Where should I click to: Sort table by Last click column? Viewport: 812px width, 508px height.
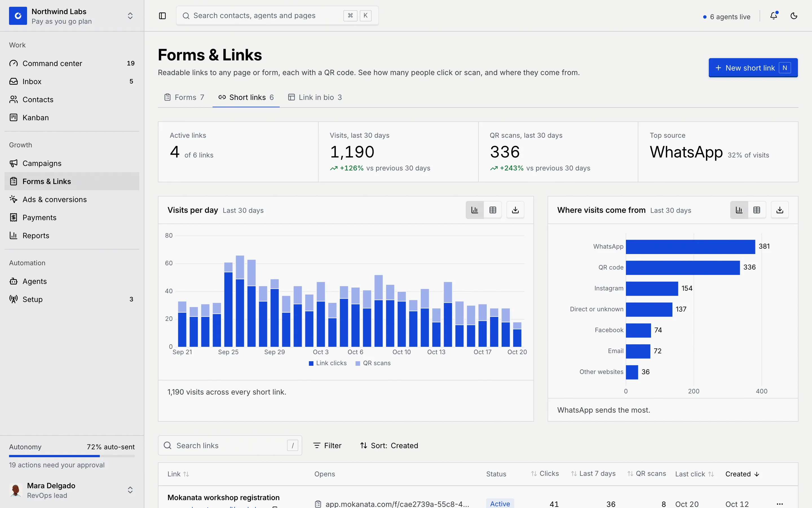pyautogui.click(x=694, y=474)
